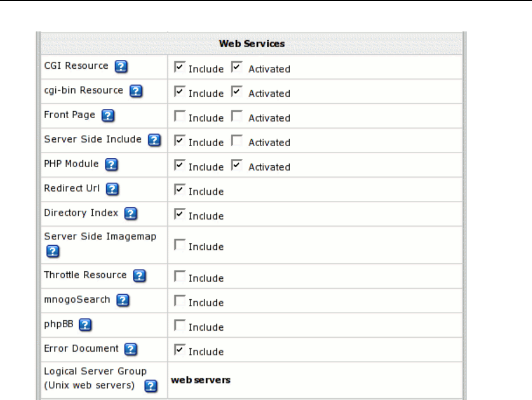The width and height of the screenshot is (532, 400).
Task: Open Logical Server Group help icon
Action: coord(151,386)
